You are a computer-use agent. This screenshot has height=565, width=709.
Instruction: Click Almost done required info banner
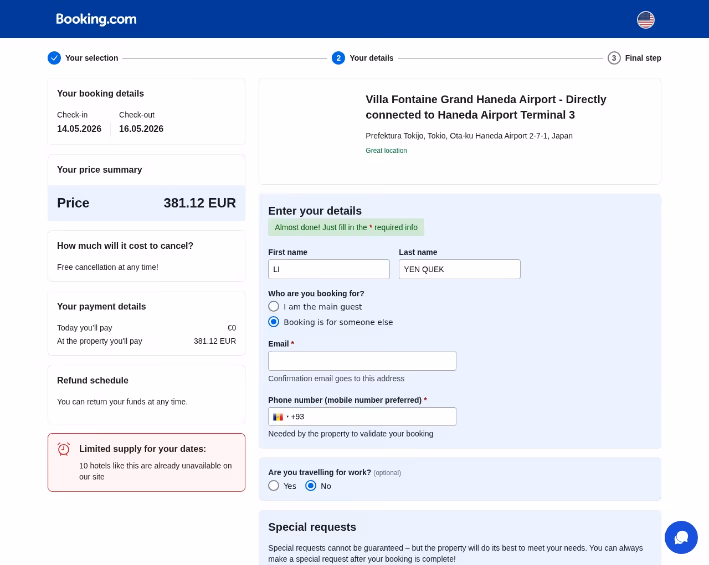(x=346, y=227)
